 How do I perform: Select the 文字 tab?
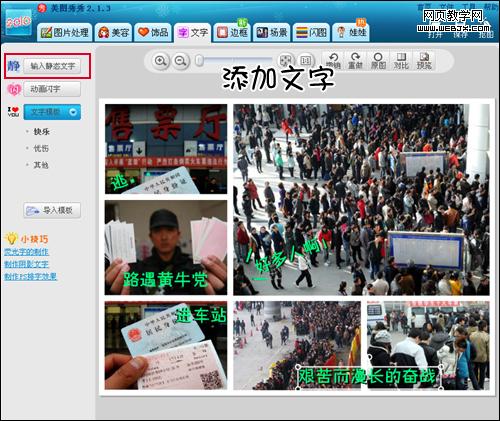coord(193,33)
